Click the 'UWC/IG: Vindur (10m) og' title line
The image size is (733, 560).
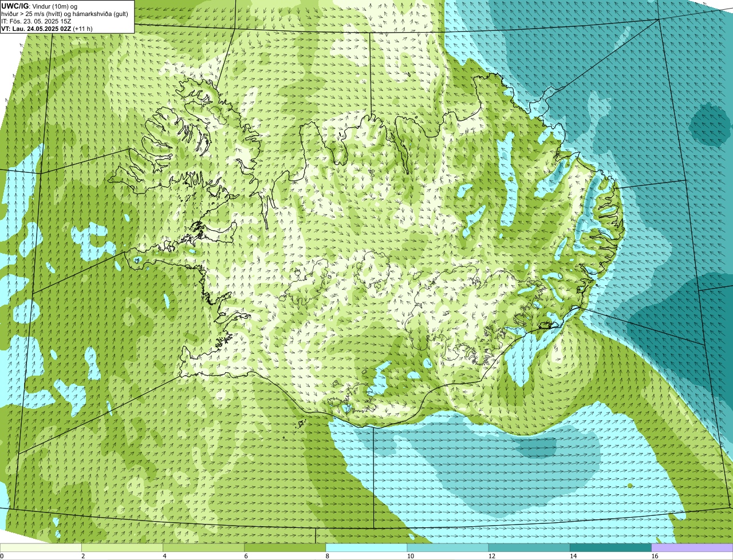(x=40, y=6)
